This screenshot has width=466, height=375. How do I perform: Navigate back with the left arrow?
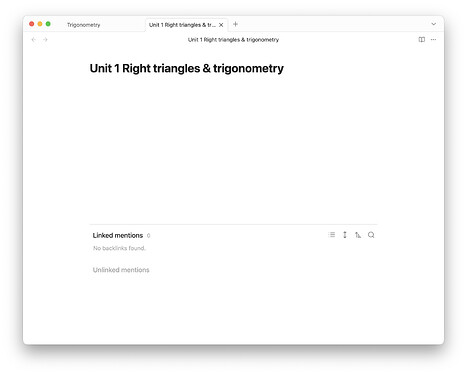(x=33, y=40)
